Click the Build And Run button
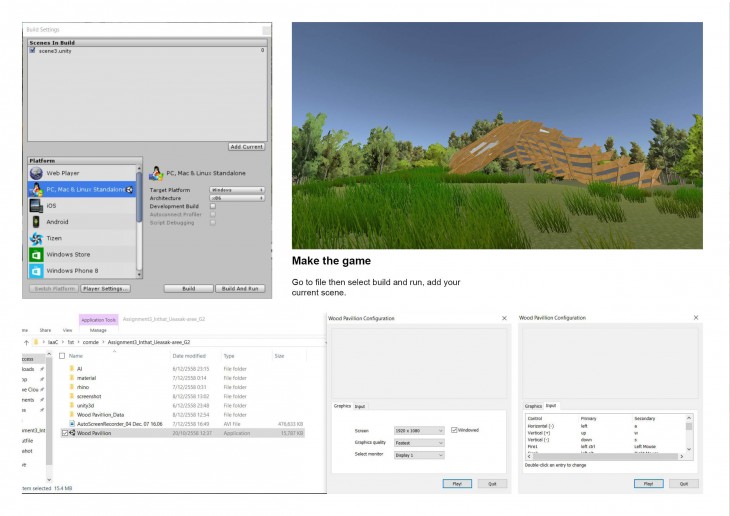Image resolution: width=730 pixels, height=516 pixels. (241, 288)
